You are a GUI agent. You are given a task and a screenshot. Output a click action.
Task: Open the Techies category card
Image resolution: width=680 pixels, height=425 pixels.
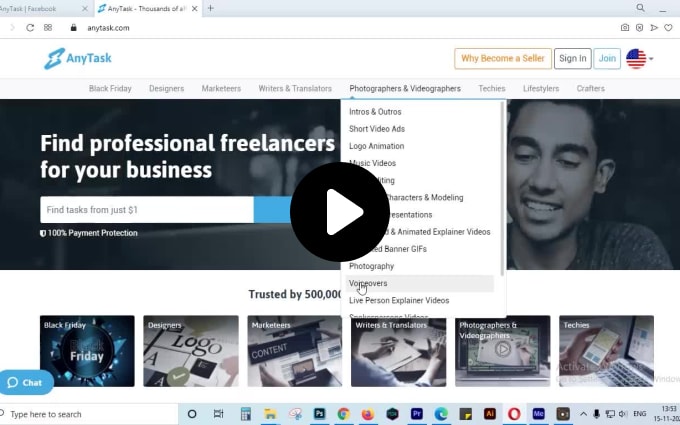tap(606, 351)
